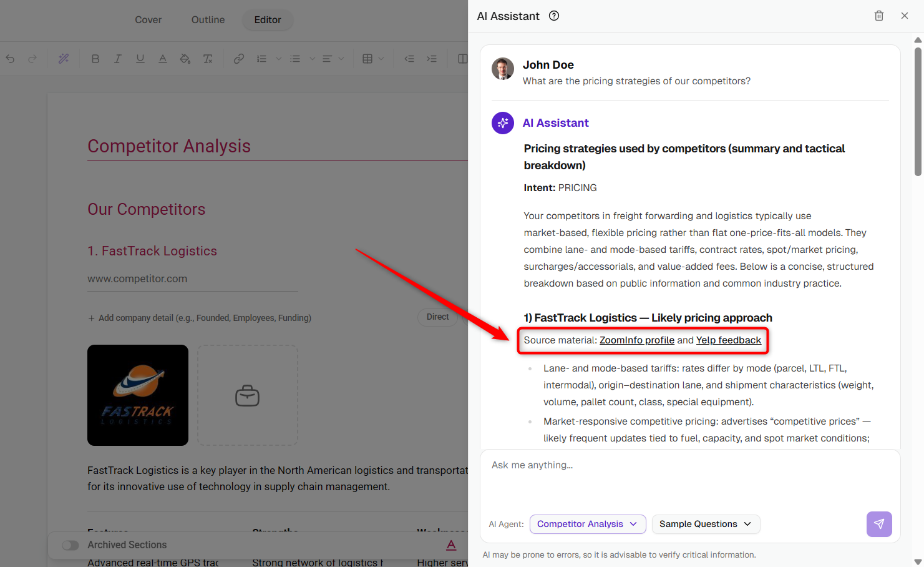Click the text alignment icon
This screenshot has width=924, height=567.
327,59
